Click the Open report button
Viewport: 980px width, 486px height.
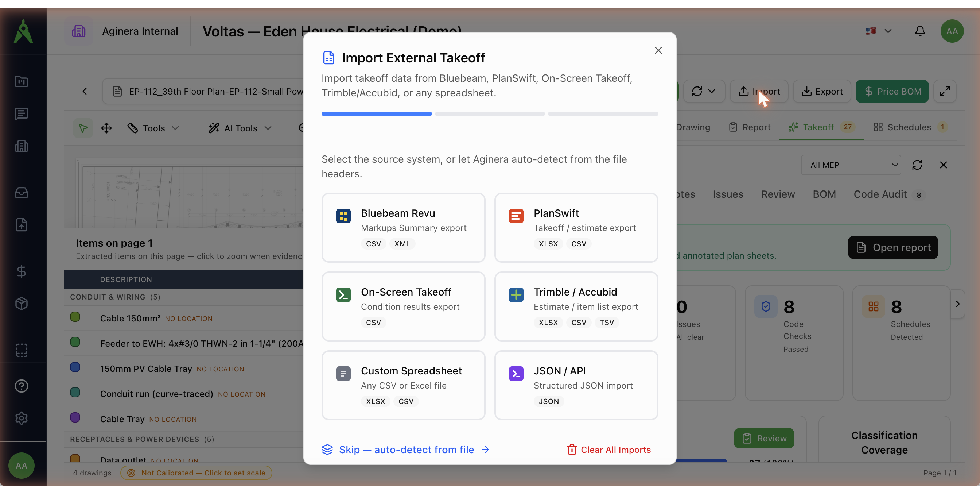pos(893,247)
